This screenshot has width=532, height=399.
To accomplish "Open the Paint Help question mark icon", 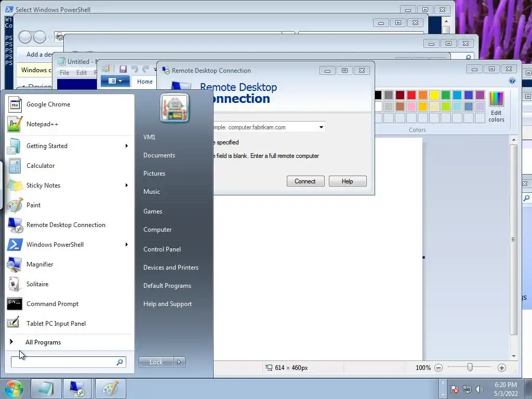I will pos(512,81).
